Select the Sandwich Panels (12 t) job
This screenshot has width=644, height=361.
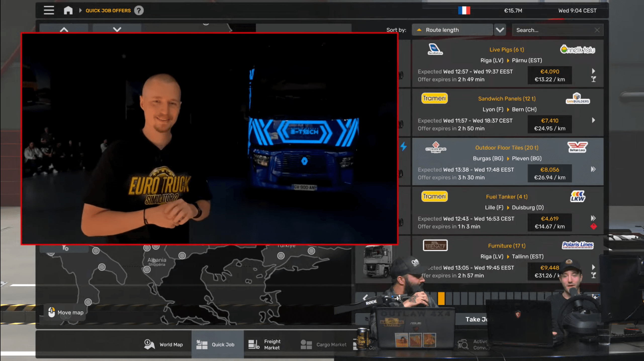508,113
